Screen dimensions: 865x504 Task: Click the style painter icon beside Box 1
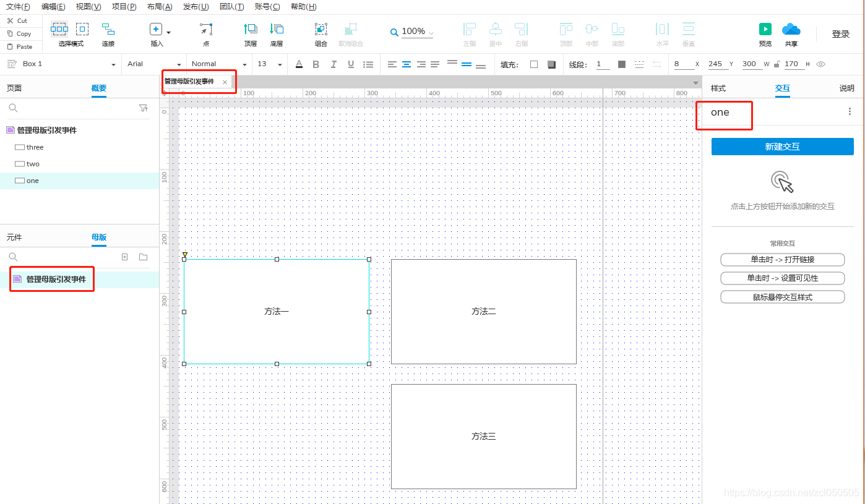point(11,64)
